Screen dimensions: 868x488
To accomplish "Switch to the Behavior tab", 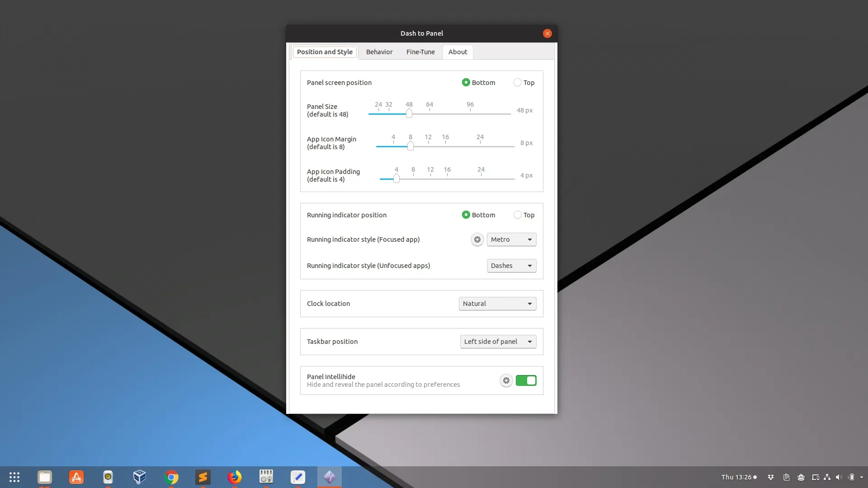I will tap(379, 51).
